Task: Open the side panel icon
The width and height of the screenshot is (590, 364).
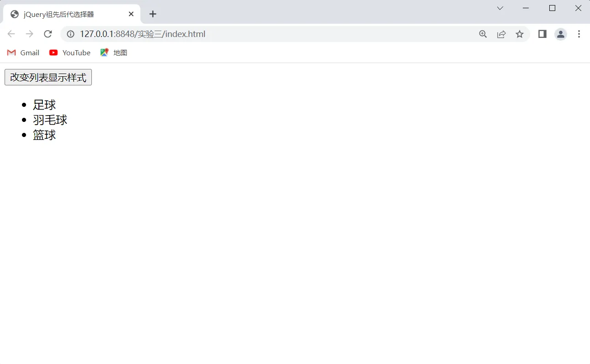Action: [x=542, y=34]
